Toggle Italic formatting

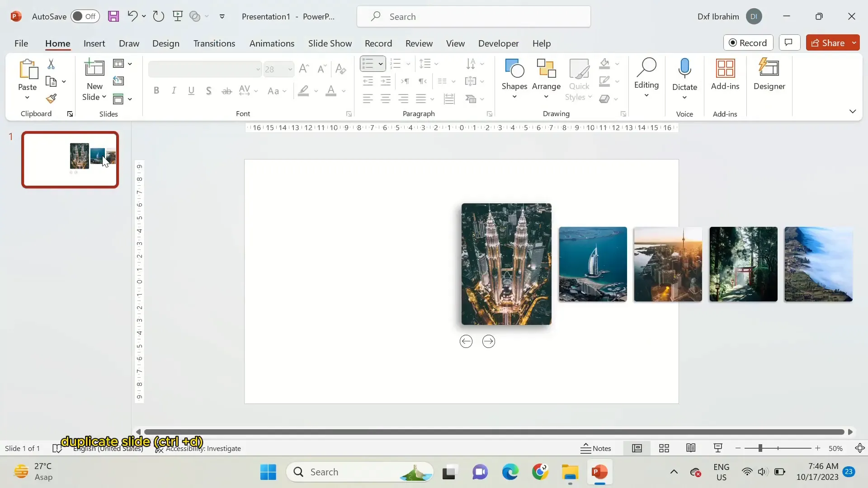pos(174,90)
